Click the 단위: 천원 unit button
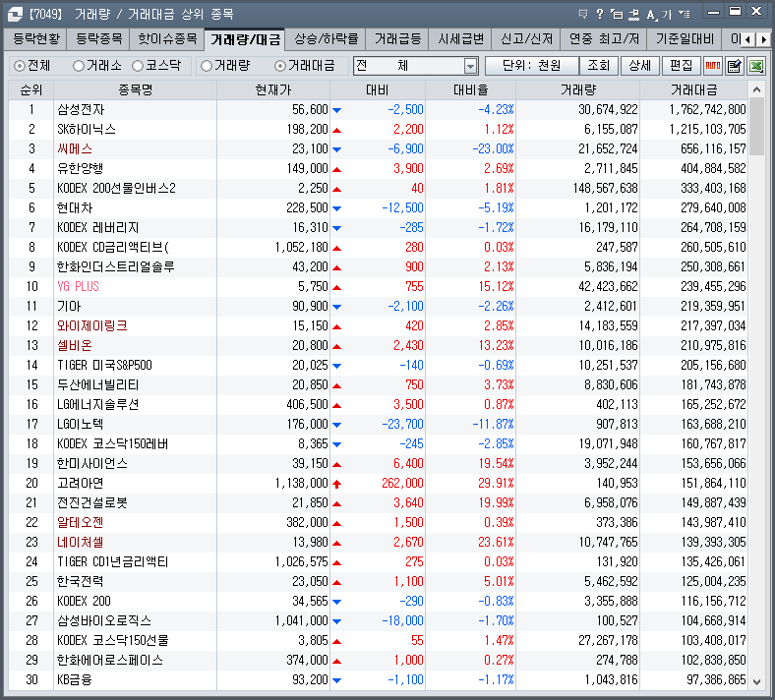 531,66
